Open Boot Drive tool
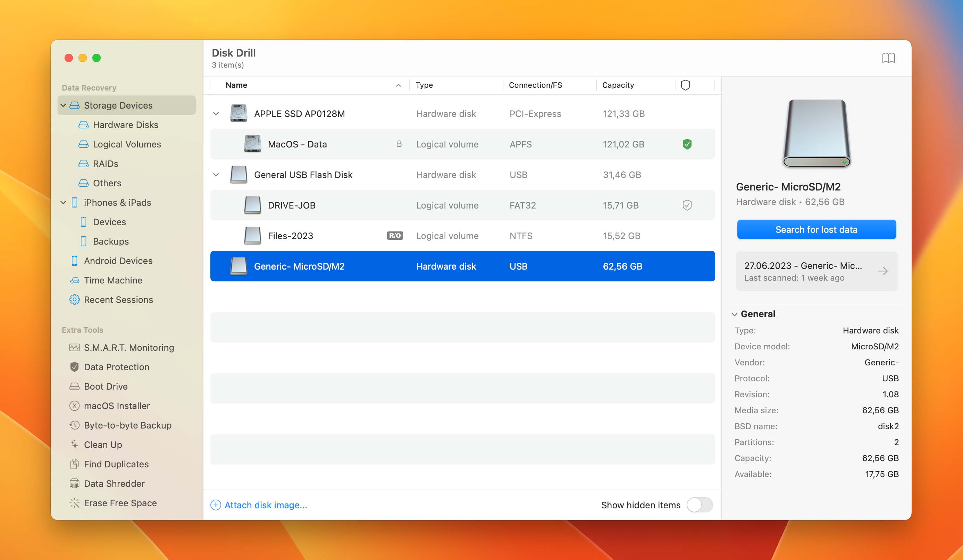Screen dimensions: 963x560 click(x=106, y=387)
